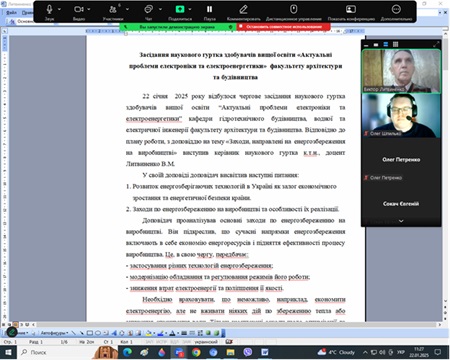This screenshot has height=360, width=450.
Task: Show hidden system tray icons
Action: click(x=365, y=352)
